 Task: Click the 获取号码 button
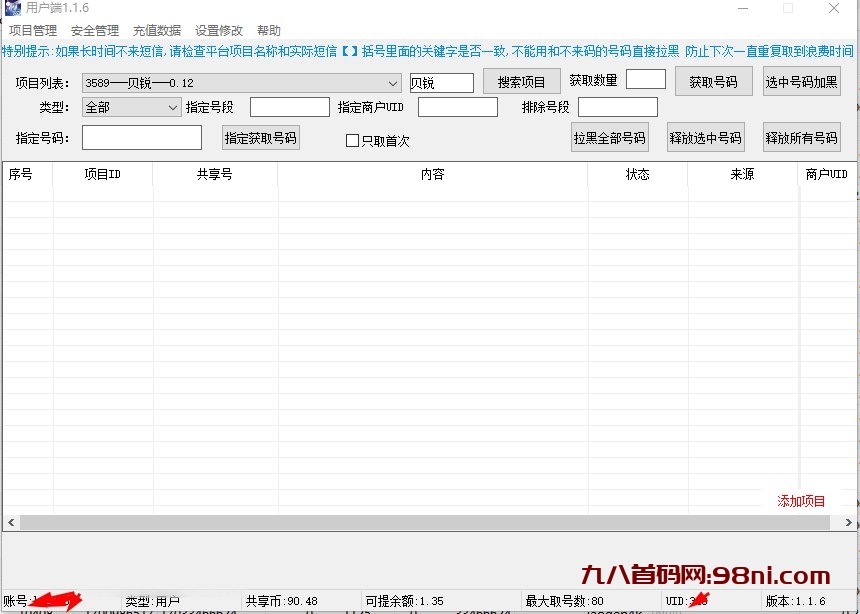click(713, 81)
